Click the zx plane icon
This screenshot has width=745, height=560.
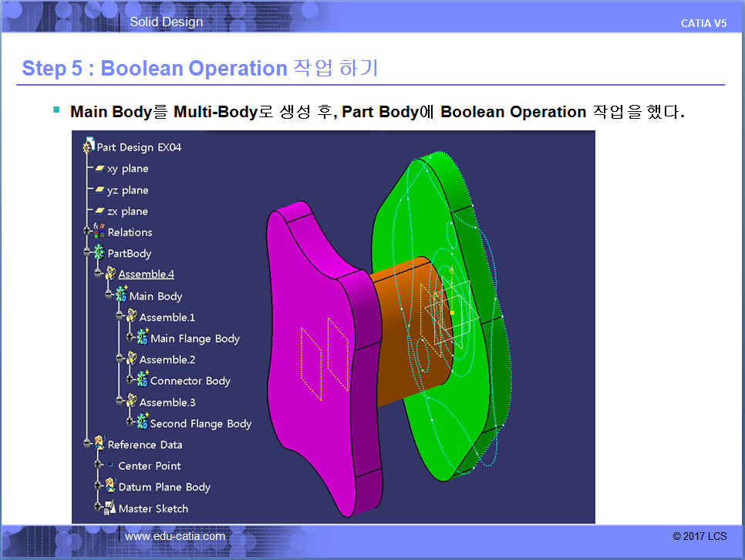pyautogui.click(x=99, y=211)
